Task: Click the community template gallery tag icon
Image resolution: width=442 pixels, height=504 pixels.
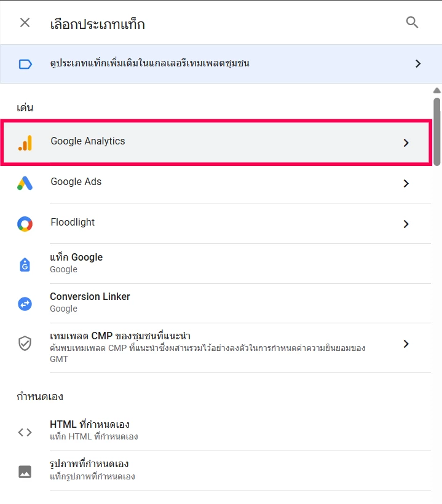Action: 25,64
